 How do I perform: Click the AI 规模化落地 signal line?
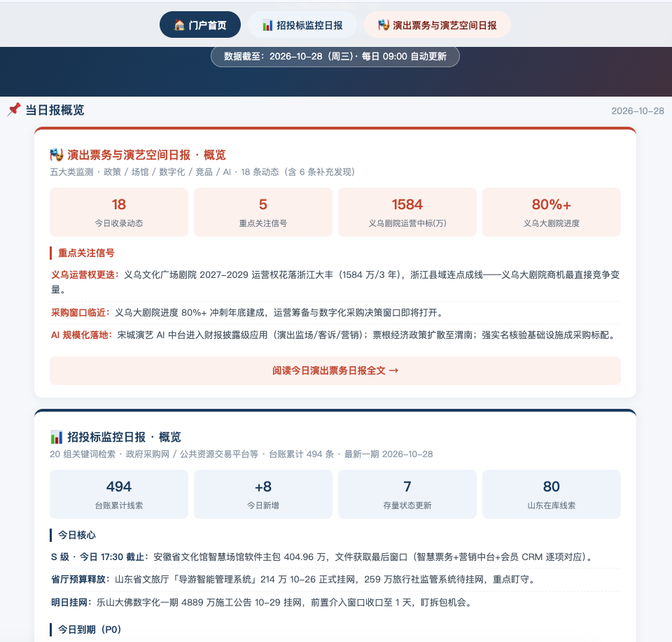click(x=335, y=335)
